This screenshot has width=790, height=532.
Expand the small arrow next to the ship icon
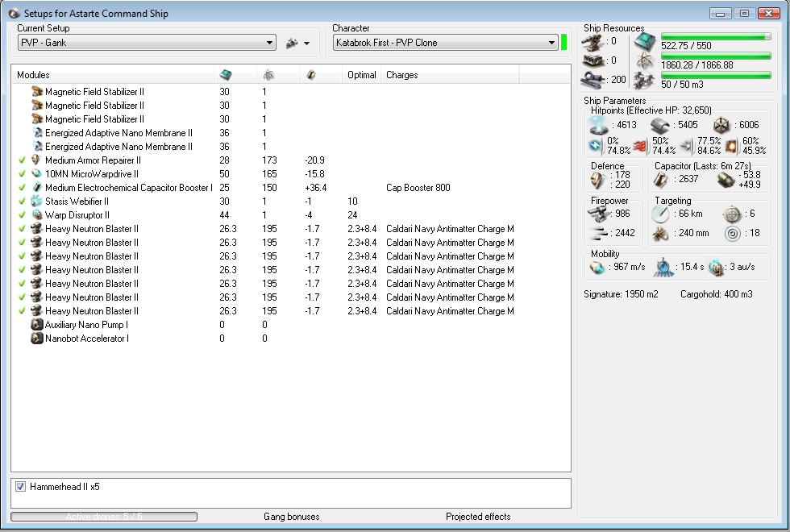(x=306, y=44)
